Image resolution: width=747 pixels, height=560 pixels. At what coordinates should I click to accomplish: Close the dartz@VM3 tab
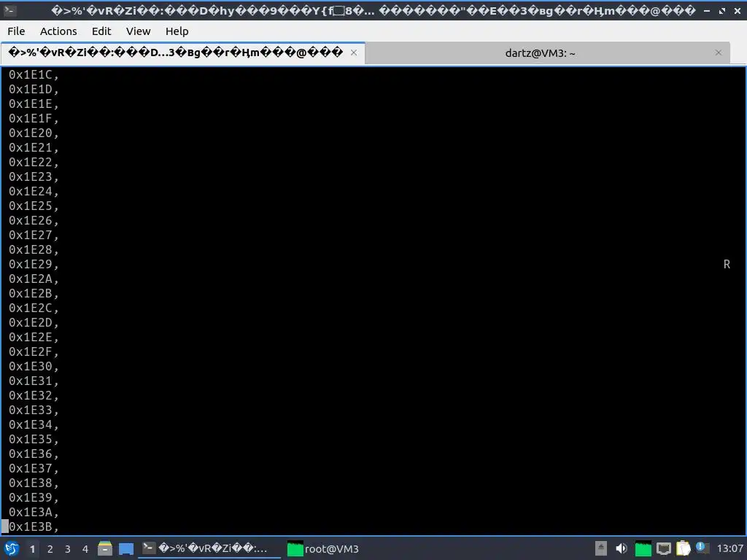[719, 52]
